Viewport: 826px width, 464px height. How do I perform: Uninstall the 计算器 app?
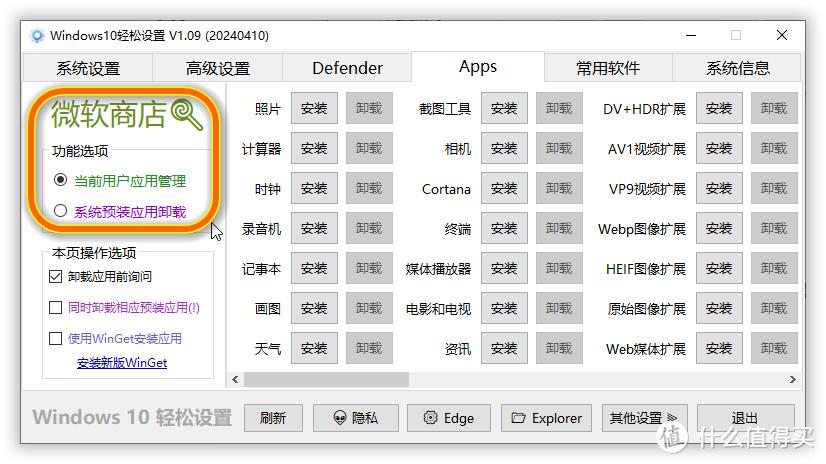[369, 149]
